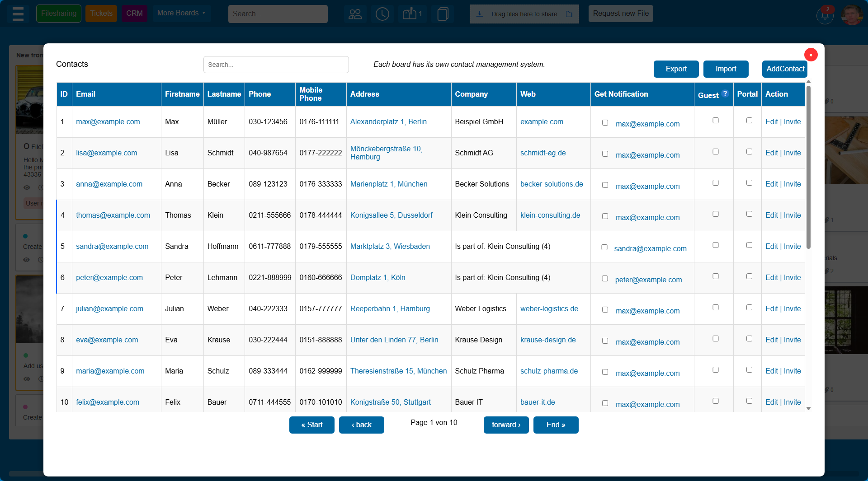Toggle Get Notification for Anna Becker
868x481 pixels.
pyautogui.click(x=605, y=185)
